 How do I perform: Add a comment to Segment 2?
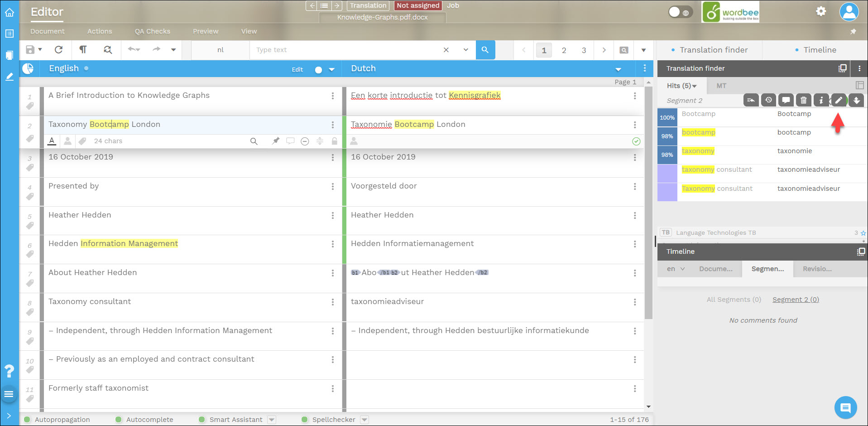pos(786,100)
